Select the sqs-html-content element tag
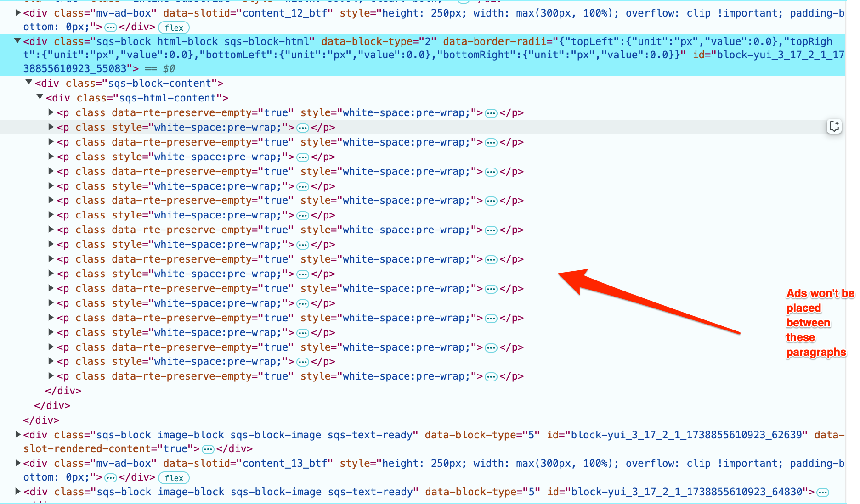 (x=137, y=98)
